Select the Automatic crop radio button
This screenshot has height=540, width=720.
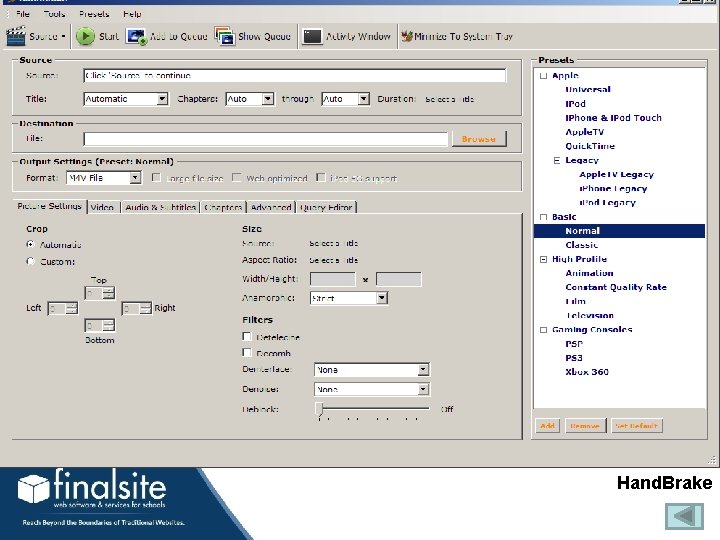point(31,244)
